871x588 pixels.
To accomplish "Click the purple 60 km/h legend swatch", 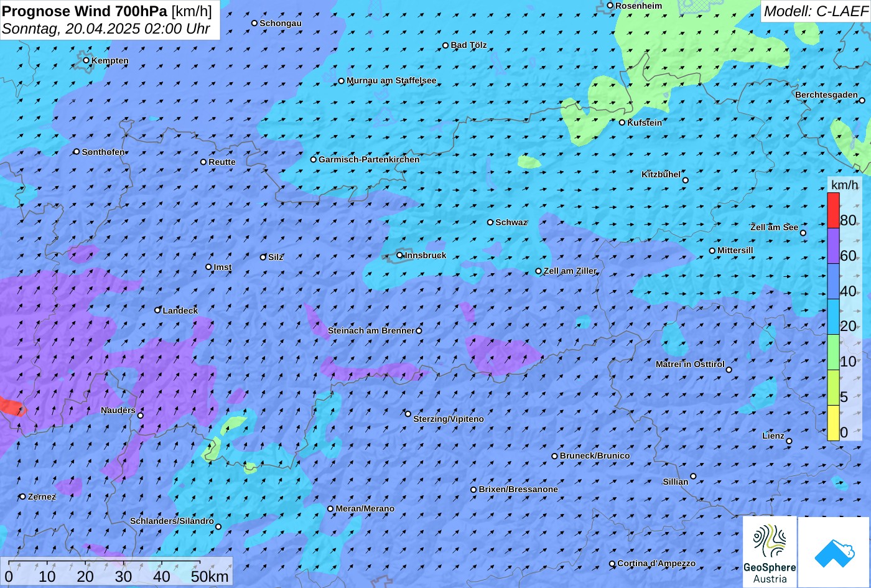I will click(833, 246).
